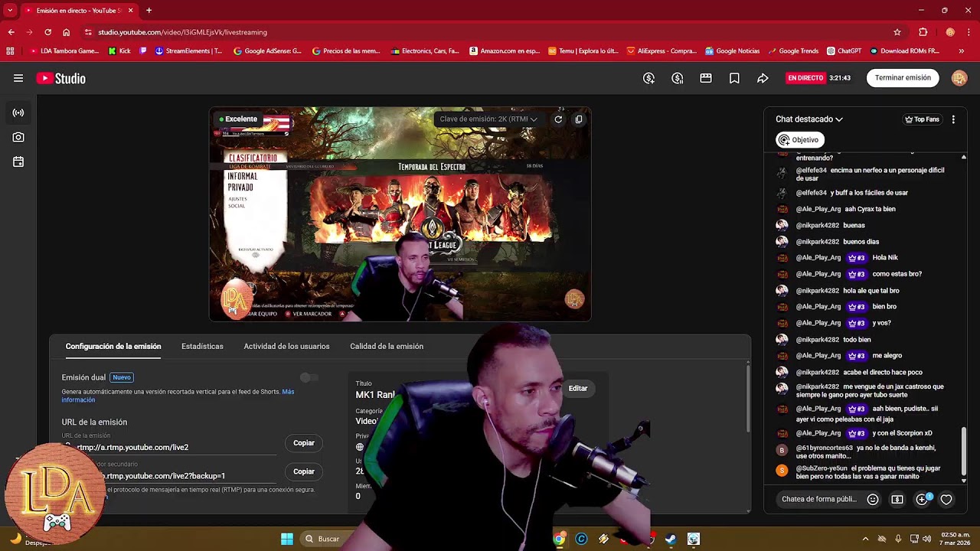Open the Google Noticias bookmark

coord(733,51)
